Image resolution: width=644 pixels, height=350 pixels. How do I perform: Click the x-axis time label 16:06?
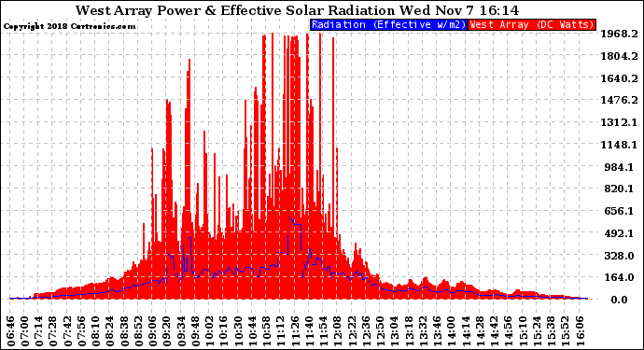[580, 331]
